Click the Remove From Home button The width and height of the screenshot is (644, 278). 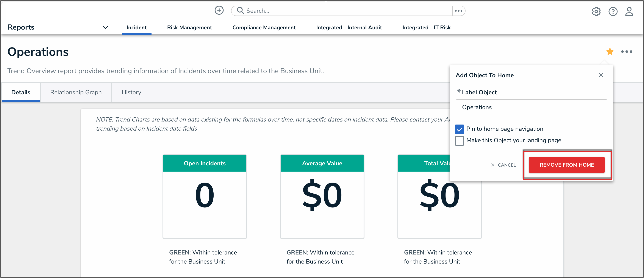[x=566, y=165]
